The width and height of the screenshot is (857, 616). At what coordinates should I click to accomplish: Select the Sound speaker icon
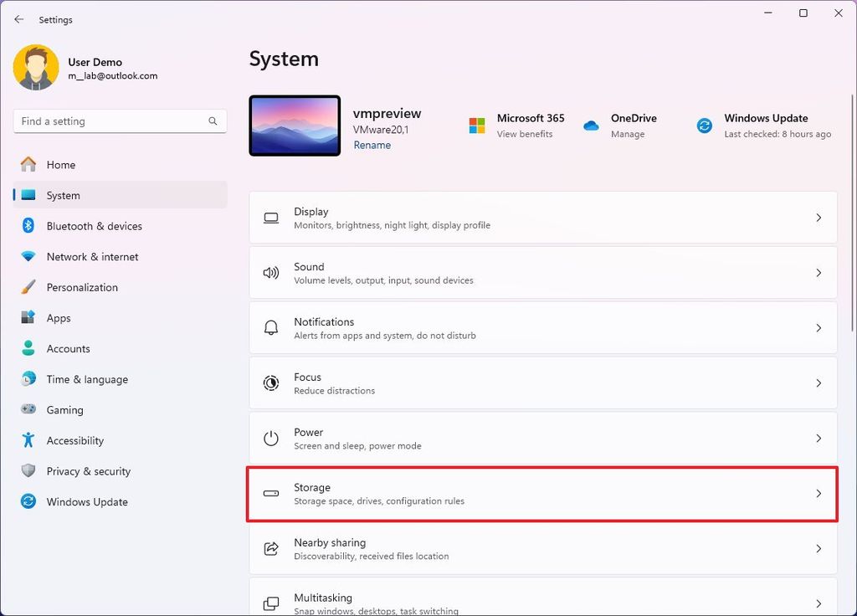tap(270, 273)
